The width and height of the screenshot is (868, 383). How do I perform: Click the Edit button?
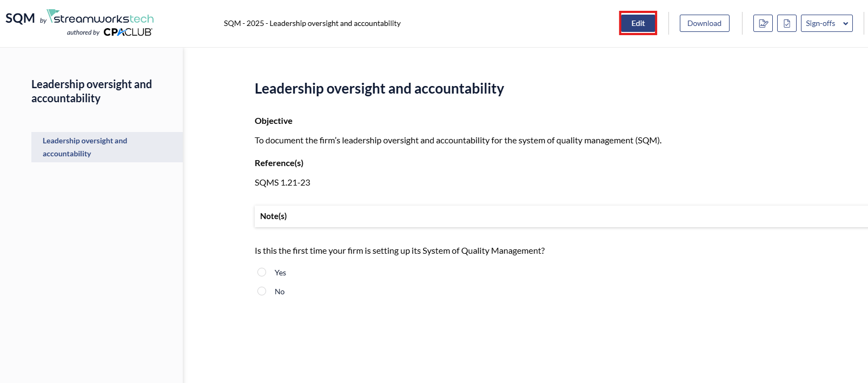(x=638, y=23)
